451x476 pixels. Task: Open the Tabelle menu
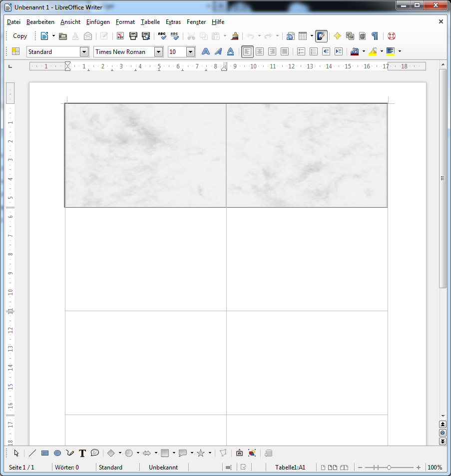tap(150, 22)
